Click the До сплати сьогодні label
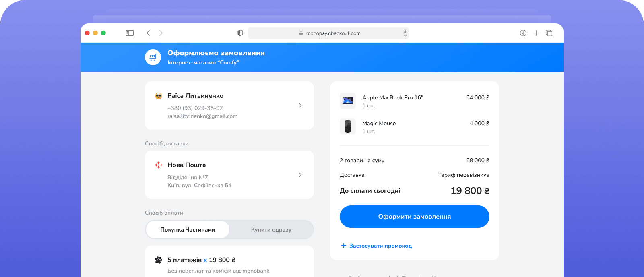This screenshot has width=644, height=277. [x=370, y=191]
